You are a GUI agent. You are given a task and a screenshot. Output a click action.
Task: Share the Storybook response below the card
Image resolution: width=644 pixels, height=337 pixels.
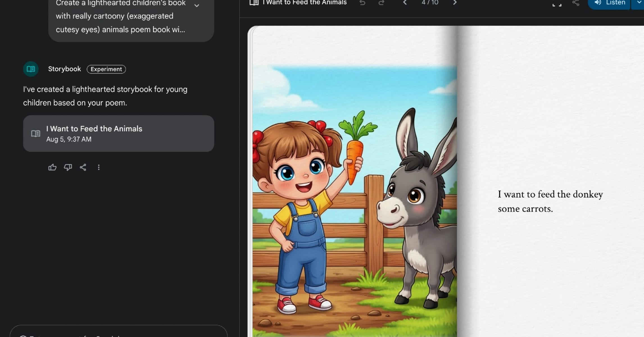coord(83,167)
